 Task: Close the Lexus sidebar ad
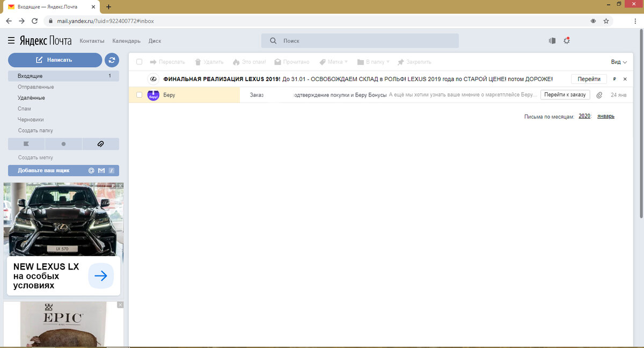121,186
